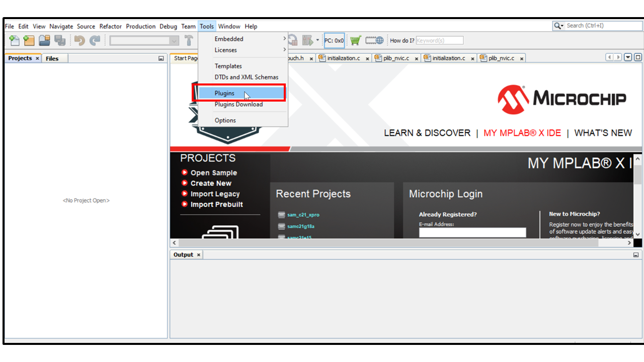The height and width of the screenshot is (362, 644).
Task: Click the New Project toolbar icon
Action: click(29, 41)
